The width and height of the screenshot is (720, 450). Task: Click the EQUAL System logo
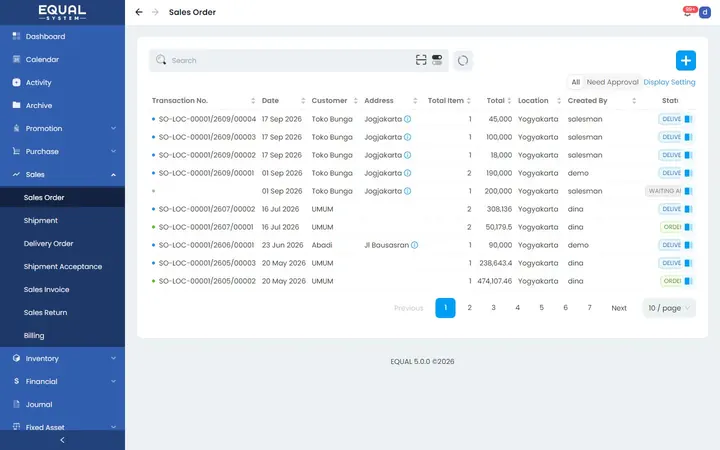pos(62,12)
